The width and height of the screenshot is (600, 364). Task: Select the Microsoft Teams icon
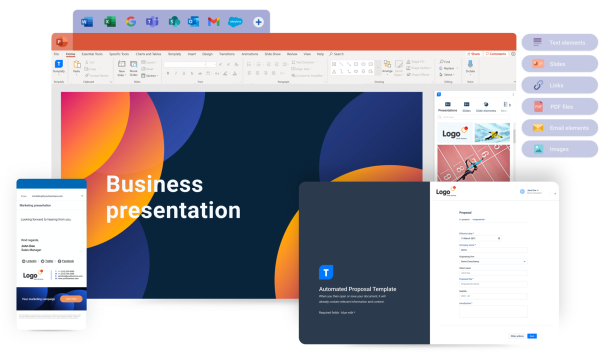[152, 22]
